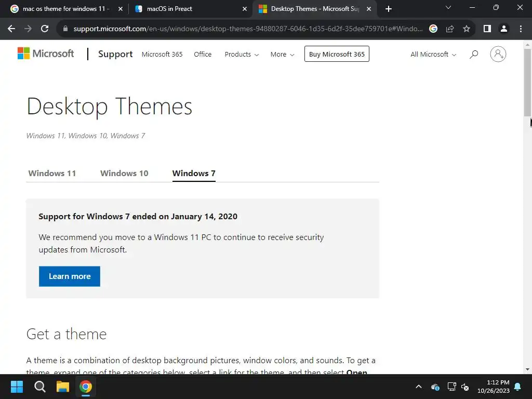Open the Support home link
Image resolution: width=532 pixels, height=399 pixels.
coord(115,54)
